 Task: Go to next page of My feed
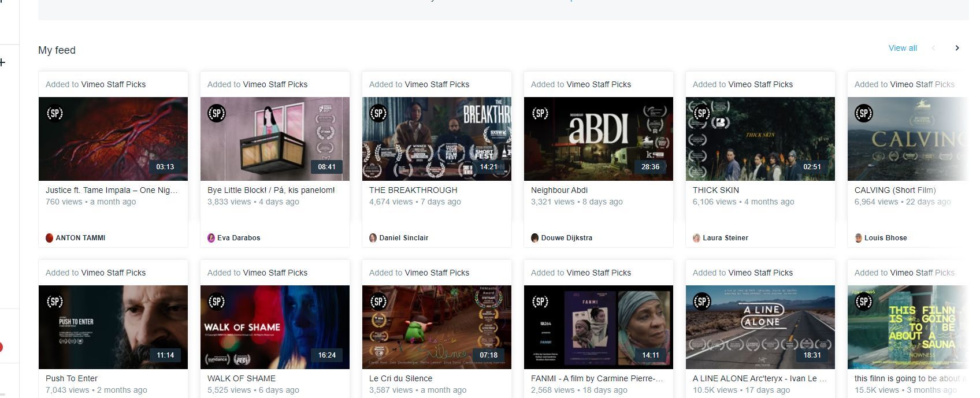point(957,48)
